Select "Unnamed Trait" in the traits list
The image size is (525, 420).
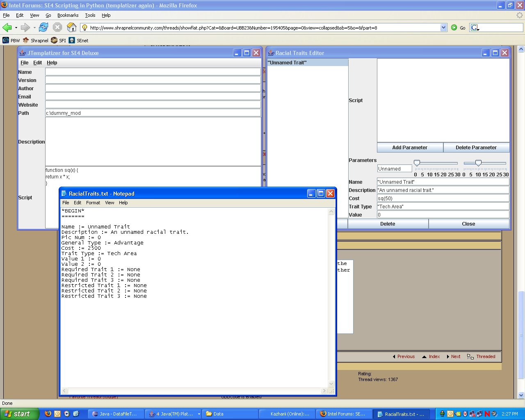(x=288, y=63)
